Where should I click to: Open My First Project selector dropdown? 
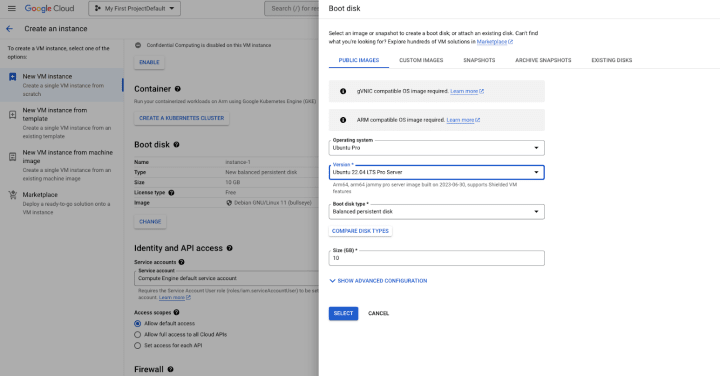(x=135, y=8)
